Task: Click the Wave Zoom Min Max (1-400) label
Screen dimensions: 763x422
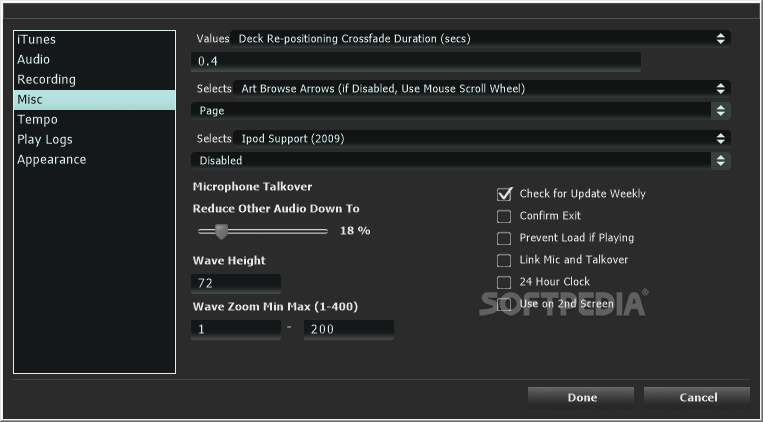Action: coord(275,307)
